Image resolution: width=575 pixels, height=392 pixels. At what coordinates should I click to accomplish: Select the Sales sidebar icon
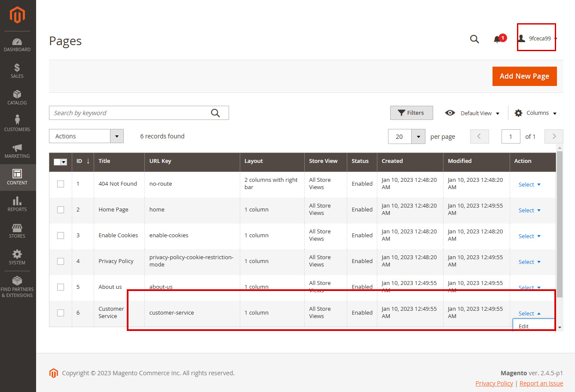coord(17,71)
